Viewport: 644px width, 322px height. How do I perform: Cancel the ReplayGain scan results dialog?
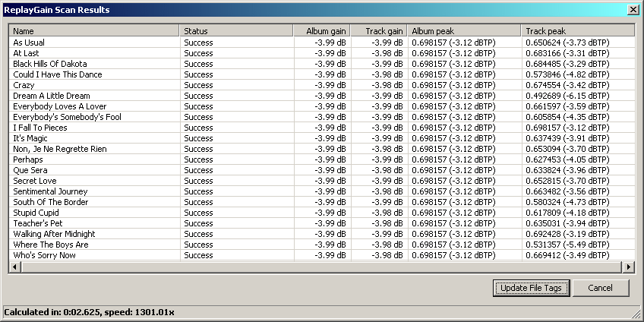click(601, 288)
